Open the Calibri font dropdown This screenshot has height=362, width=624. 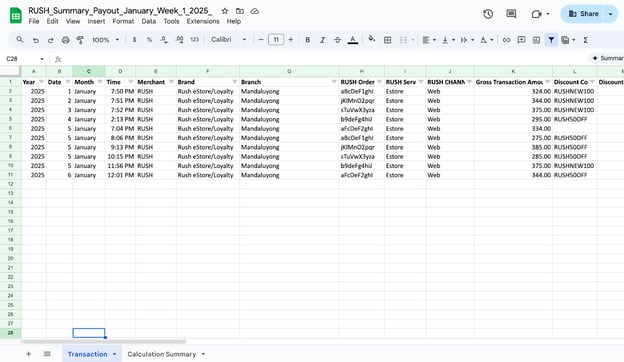click(x=229, y=40)
